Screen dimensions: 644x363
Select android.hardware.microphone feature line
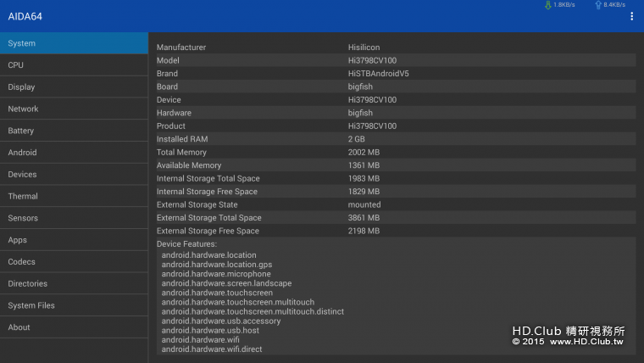click(216, 274)
